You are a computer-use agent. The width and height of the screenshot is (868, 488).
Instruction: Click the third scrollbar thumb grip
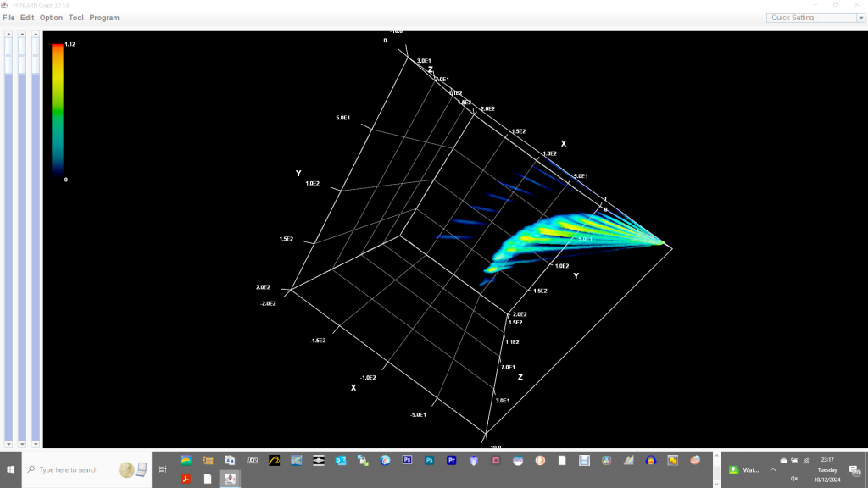pyautogui.click(x=36, y=55)
